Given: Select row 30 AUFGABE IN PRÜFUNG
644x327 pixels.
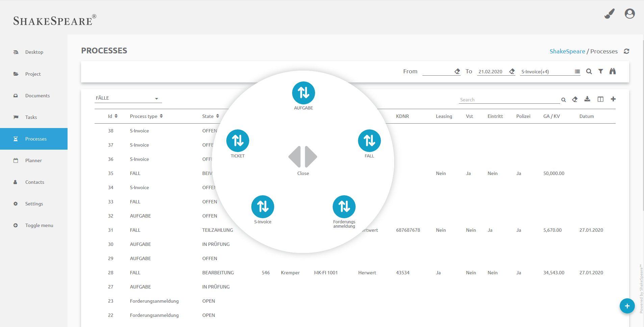Looking at the screenshot, I should point(355,244).
